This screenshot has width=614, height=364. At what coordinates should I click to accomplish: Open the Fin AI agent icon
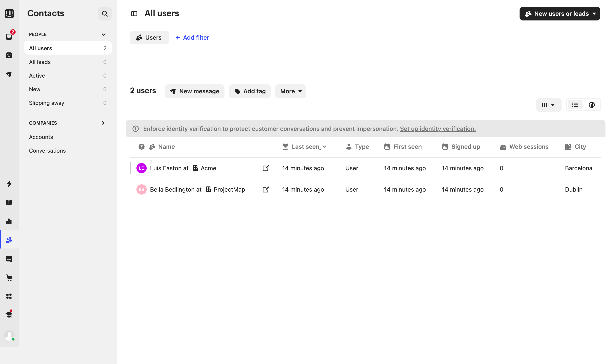[x=9, y=55]
